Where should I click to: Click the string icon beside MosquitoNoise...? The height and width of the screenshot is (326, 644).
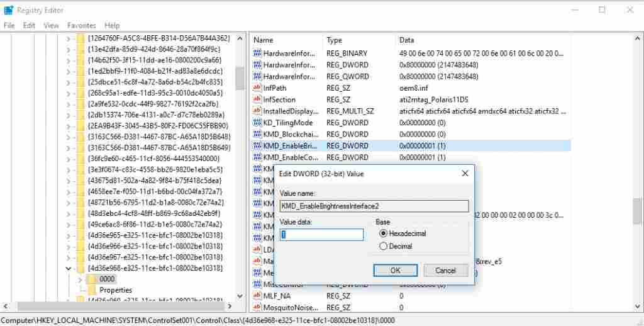pyautogui.click(x=257, y=307)
